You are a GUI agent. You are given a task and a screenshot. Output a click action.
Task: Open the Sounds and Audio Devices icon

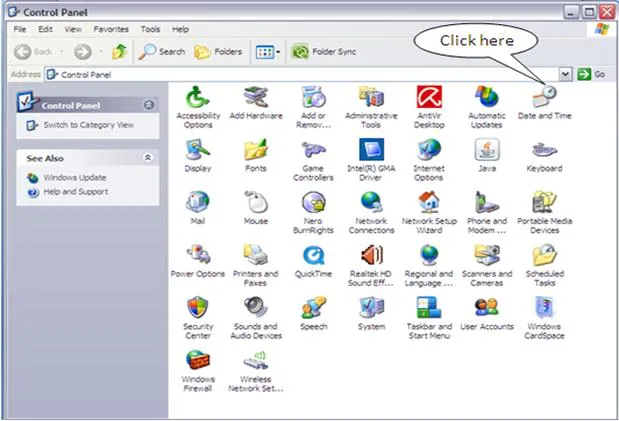[256, 318]
